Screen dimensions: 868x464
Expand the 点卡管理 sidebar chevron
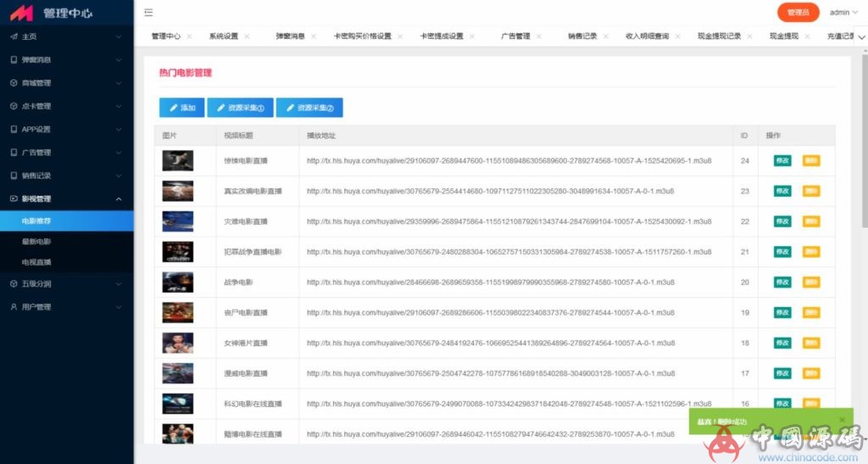[119, 106]
